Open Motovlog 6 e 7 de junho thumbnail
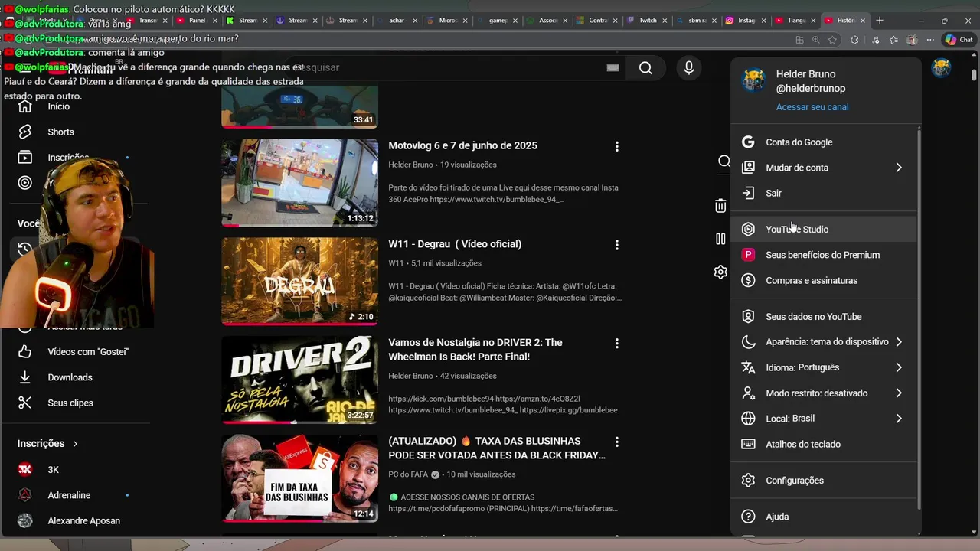This screenshot has height=551, width=980. tap(299, 182)
